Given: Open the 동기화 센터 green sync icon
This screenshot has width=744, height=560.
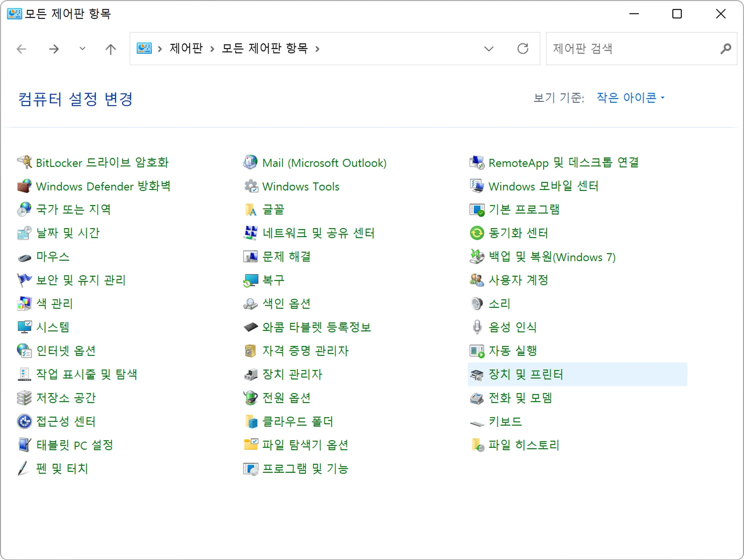Looking at the screenshot, I should click(477, 233).
